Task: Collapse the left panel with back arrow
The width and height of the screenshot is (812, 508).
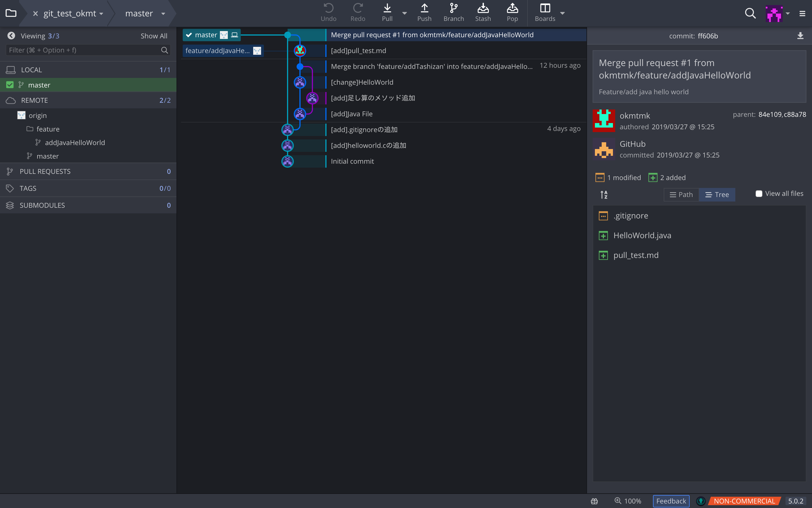Action: coord(11,36)
